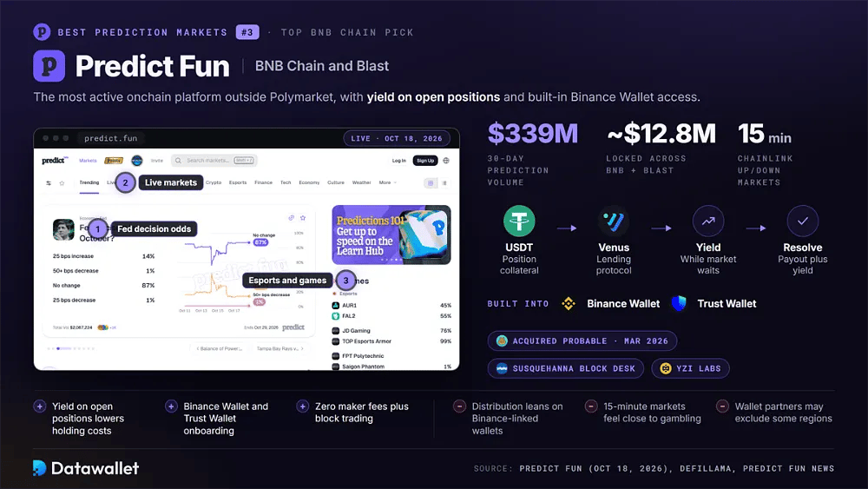Open the market filters sliders icon
Screen dimensions: 868x489
coord(49,182)
